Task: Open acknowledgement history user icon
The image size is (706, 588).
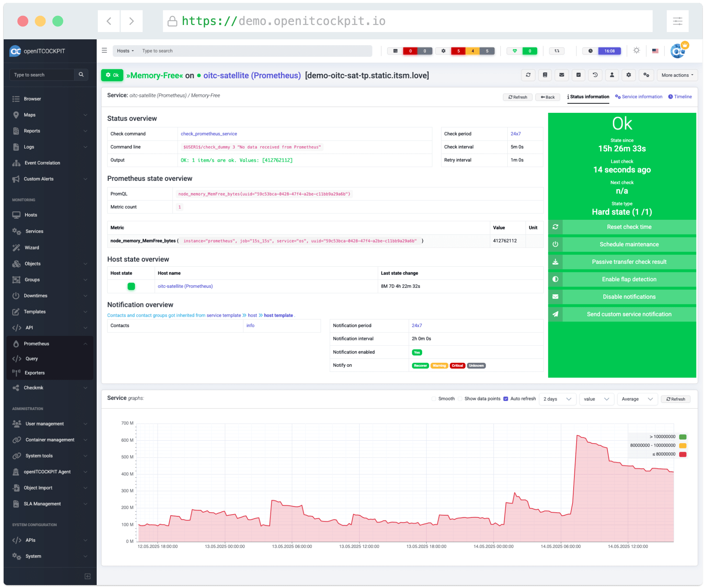Action: [x=612, y=75]
